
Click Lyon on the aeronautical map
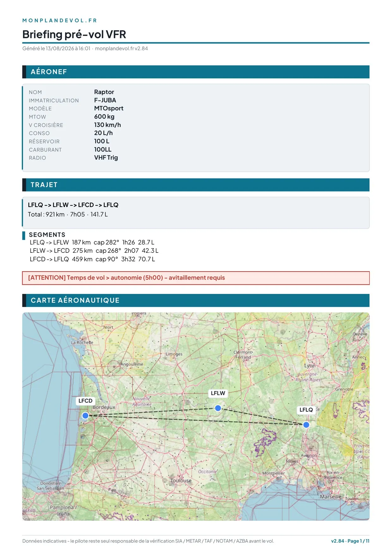310,366
